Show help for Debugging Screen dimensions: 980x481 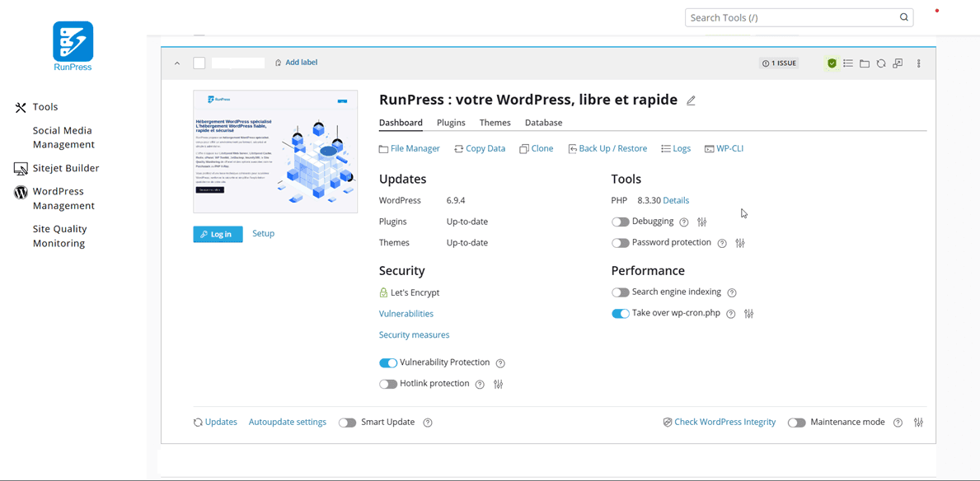(x=684, y=222)
